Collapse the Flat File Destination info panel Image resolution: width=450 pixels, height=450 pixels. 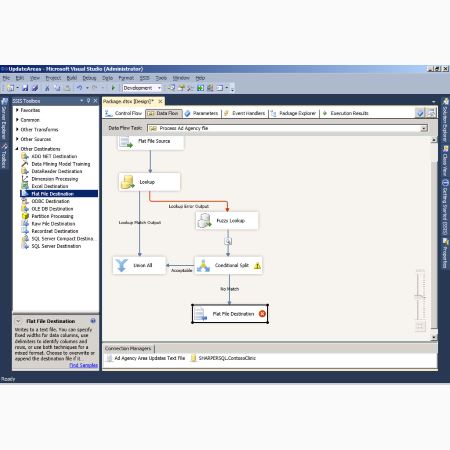[18, 321]
